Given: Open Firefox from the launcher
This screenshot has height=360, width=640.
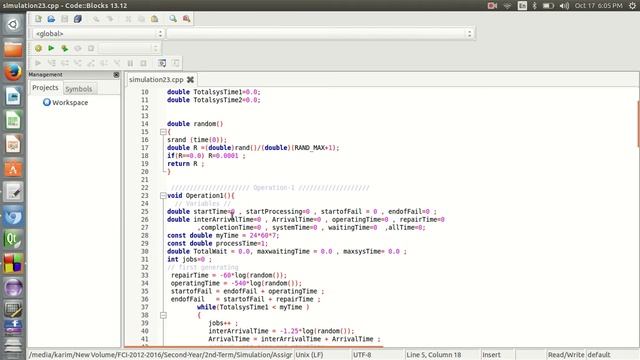Looking at the screenshot, I should 13,73.
